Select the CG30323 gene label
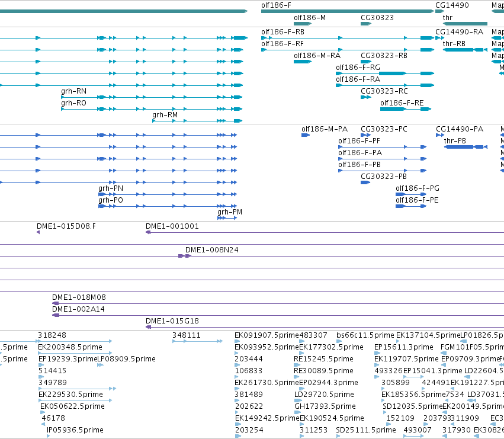 click(x=377, y=18)
